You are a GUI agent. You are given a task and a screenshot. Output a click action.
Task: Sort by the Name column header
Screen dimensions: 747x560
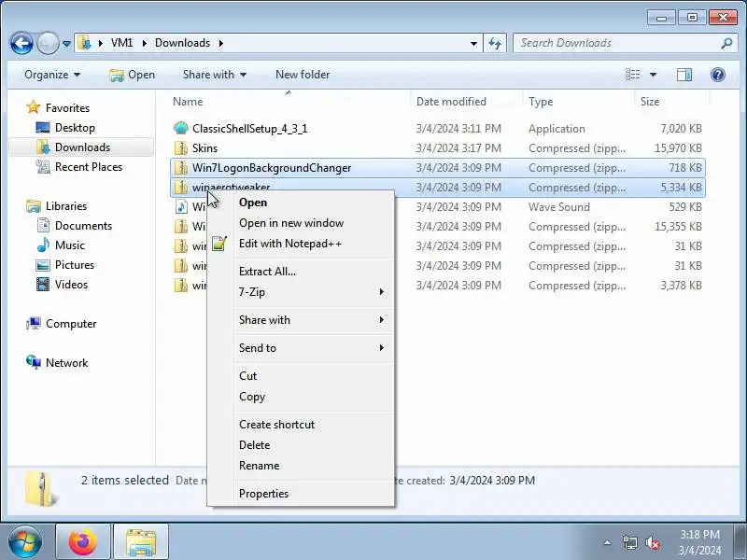[x=289, y=102]
